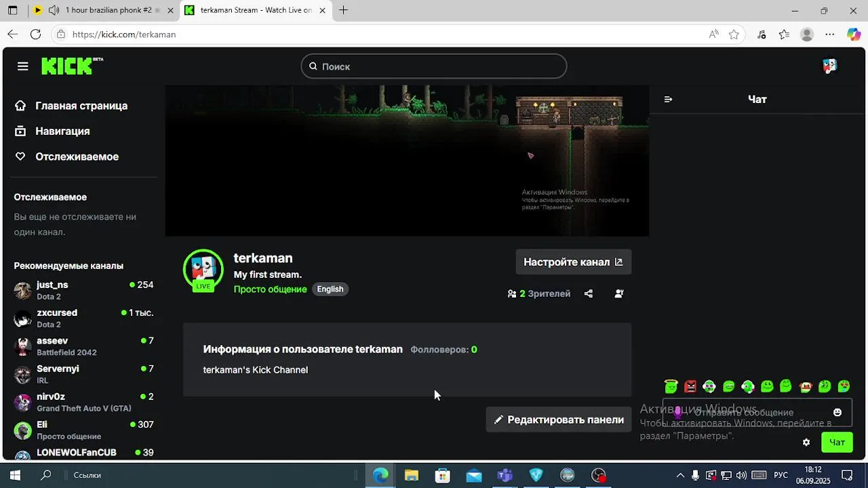
Task: Focus the Поиск search field
Action: (434, 66)
